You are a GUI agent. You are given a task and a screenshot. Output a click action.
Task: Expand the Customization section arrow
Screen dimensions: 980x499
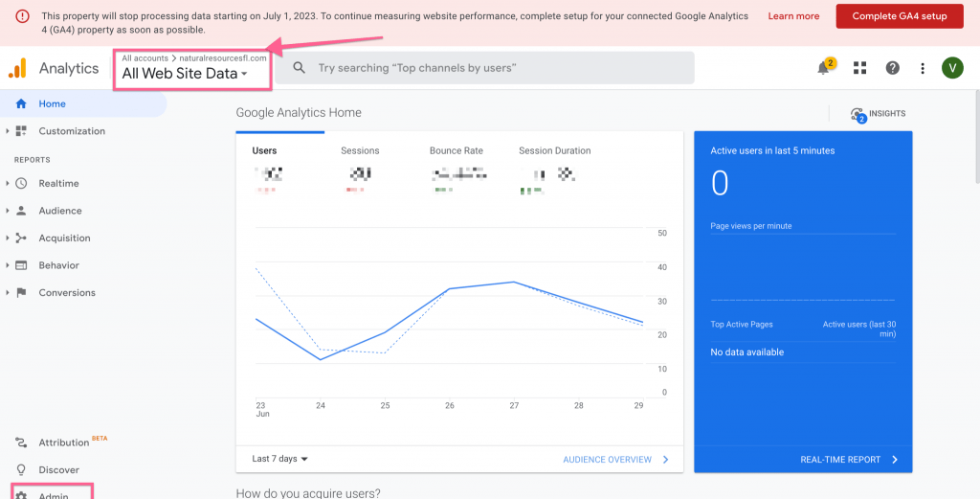7,130
